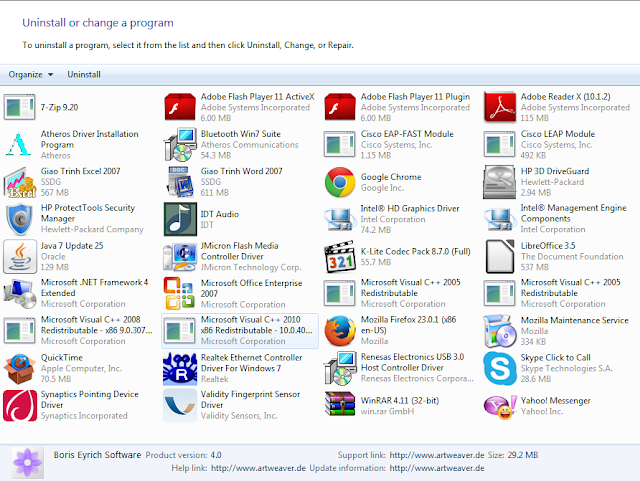Select the Giao Trinh Word 2007 icon
Viewport: 640px width, 481px height.
180,182
